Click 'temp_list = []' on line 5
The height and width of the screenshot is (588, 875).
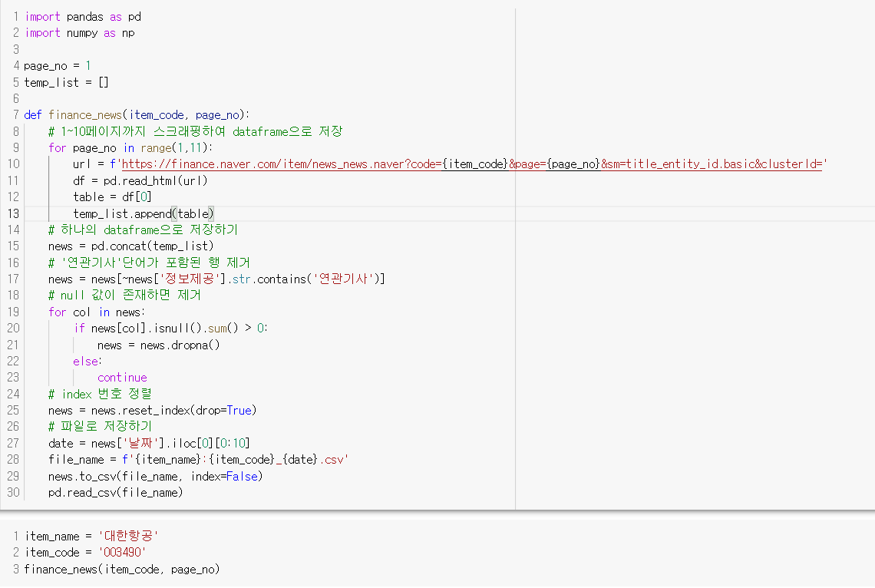[67, 83]
